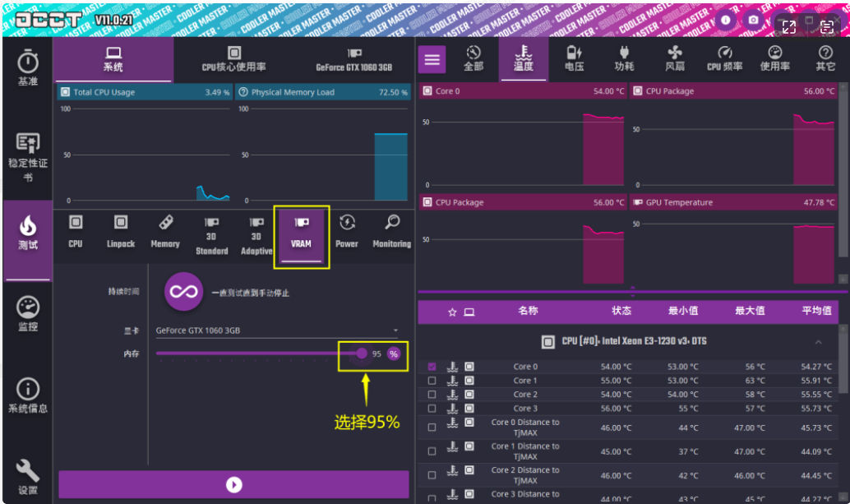Collapse the CPU Intel Xeon E3-1230 v3 group
Image resolution: width=850 pixels, height=504 pixels.
click(818, 341)
